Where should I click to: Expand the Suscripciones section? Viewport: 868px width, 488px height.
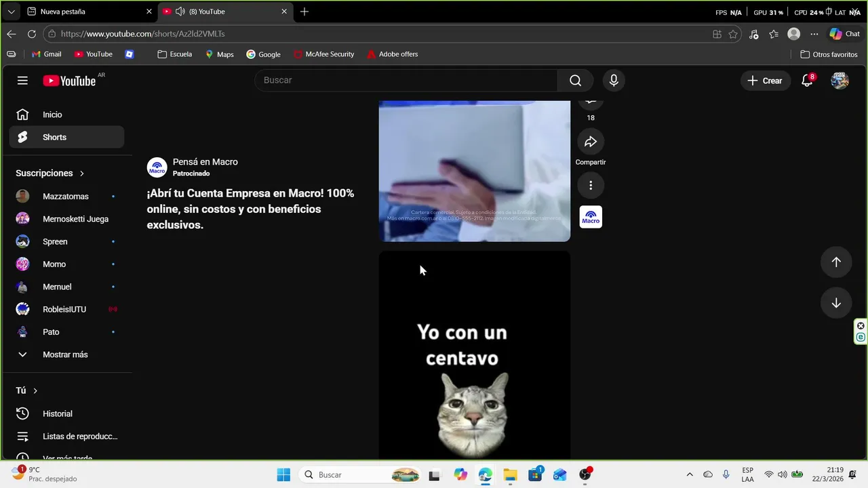pyautogui.click(x=50, y=174)
